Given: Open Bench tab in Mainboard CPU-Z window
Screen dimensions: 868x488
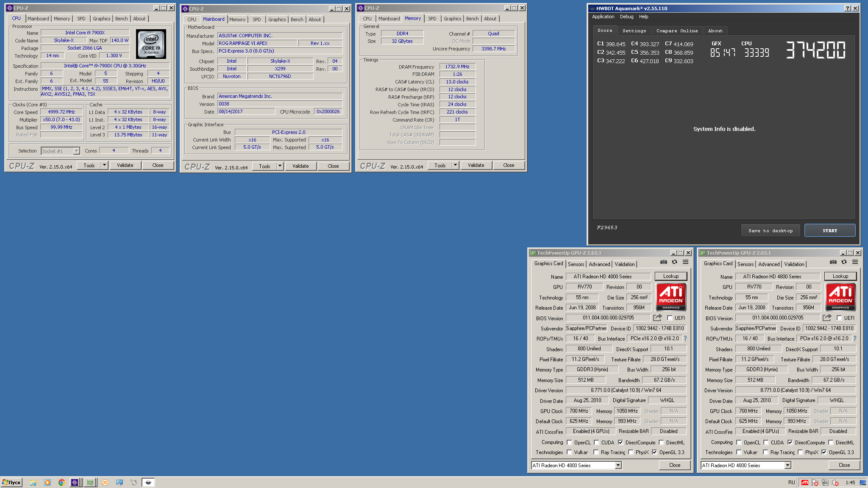Looking at the screenshot, I should (297, 19).
